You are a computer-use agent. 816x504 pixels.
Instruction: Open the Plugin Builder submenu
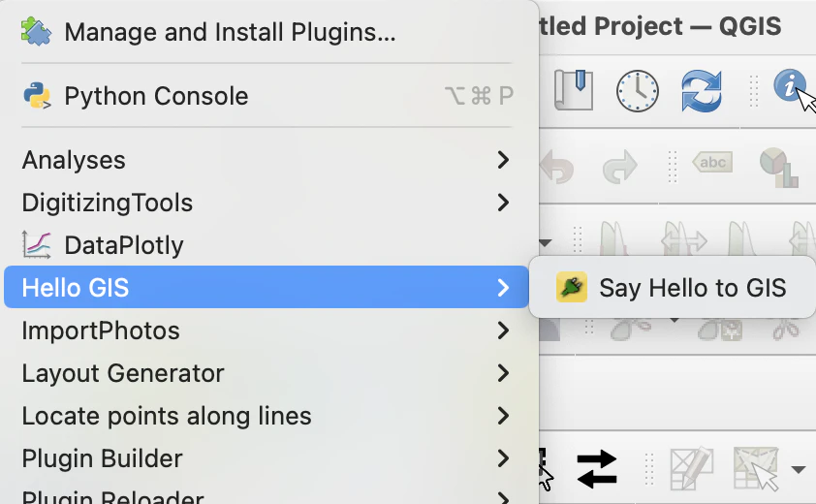click(x=267, y=458)
